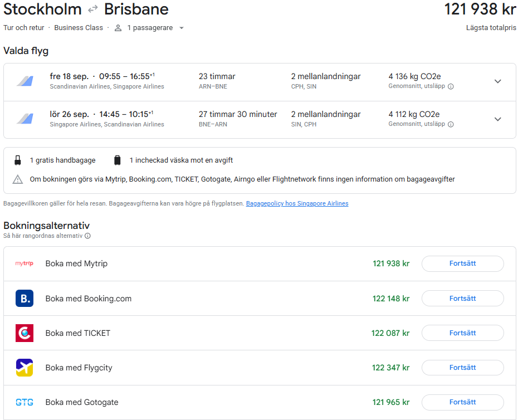Viewport: 523px width, 420px height.
Task: Click emissions info icon for 4 136 kg CO2e
Action: click(x=451, y=86)
